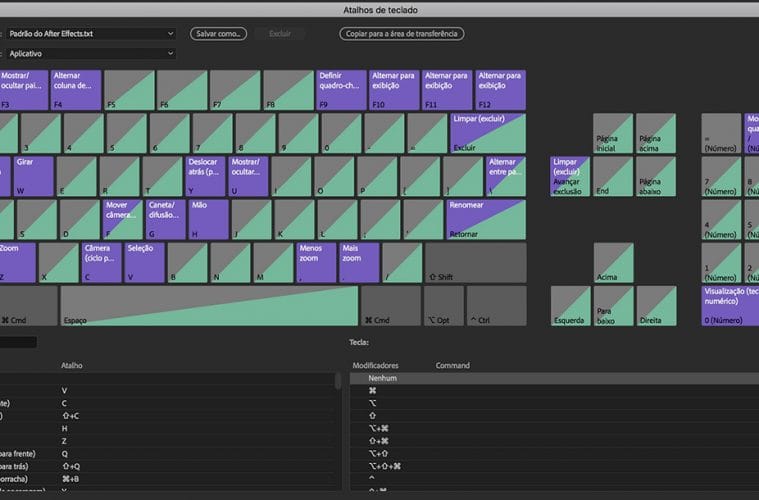Open the 'Padrão do After Effects.txt' preset dropdown
759x500 pixels.
(90, 33)
